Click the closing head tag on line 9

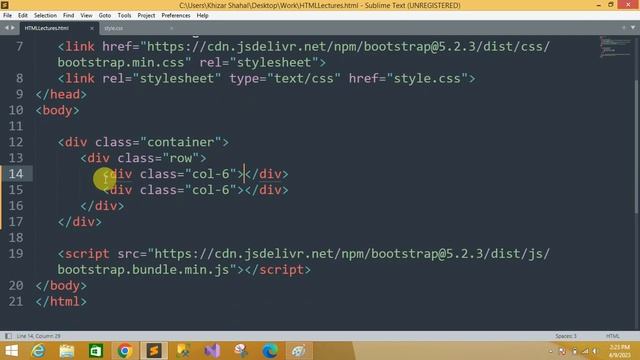tap(61, 94)
